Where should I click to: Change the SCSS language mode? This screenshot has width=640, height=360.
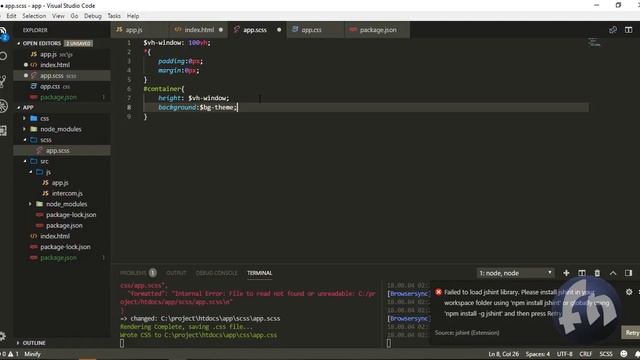coord(606,354)
